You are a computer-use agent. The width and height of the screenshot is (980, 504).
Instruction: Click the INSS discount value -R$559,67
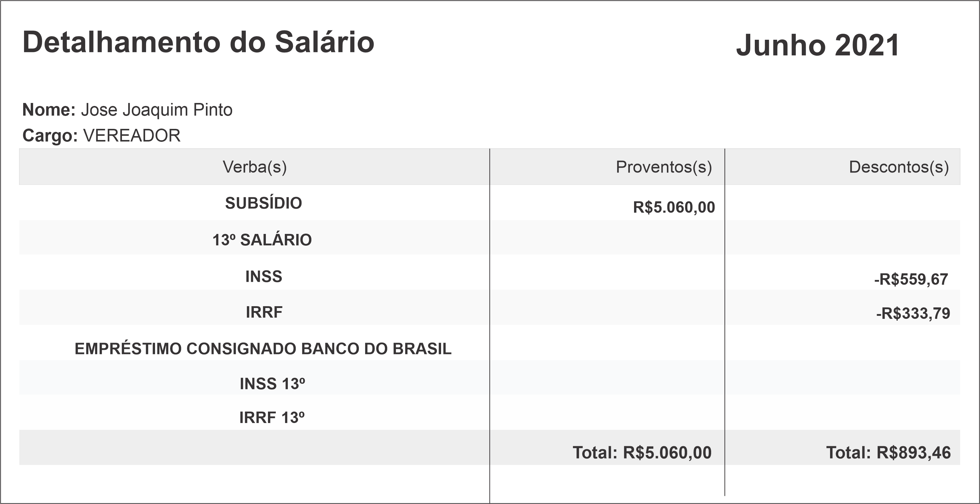(911, 280)
